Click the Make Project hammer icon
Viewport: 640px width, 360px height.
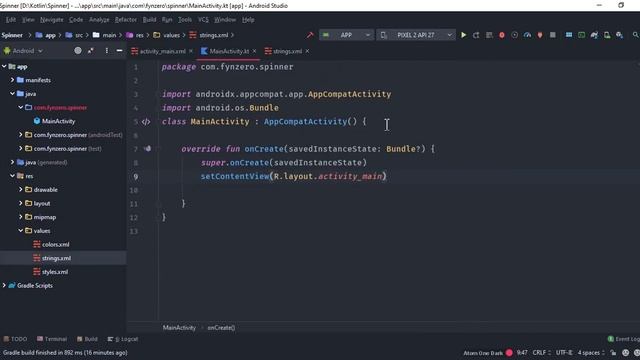coord(310,35)
